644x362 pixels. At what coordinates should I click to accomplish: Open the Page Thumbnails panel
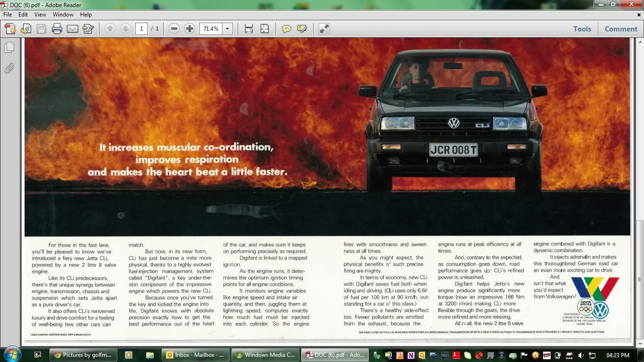click(x=9, y=48)
